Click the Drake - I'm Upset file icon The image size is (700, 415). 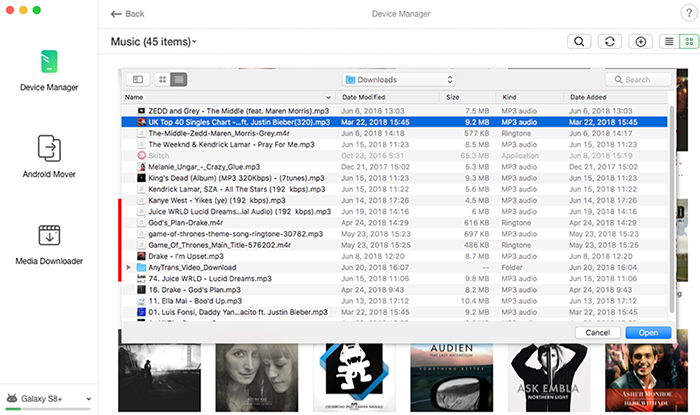141,256
